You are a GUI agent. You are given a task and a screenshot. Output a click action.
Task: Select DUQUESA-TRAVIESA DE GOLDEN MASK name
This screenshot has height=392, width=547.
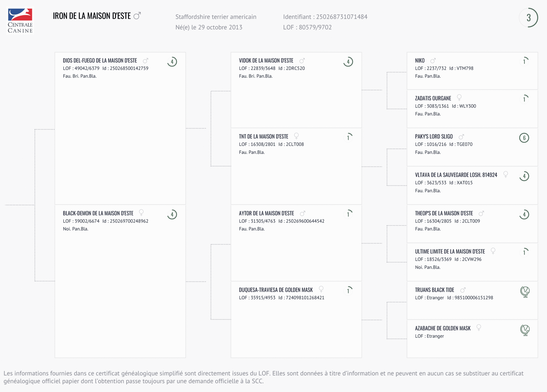(276, 290)
